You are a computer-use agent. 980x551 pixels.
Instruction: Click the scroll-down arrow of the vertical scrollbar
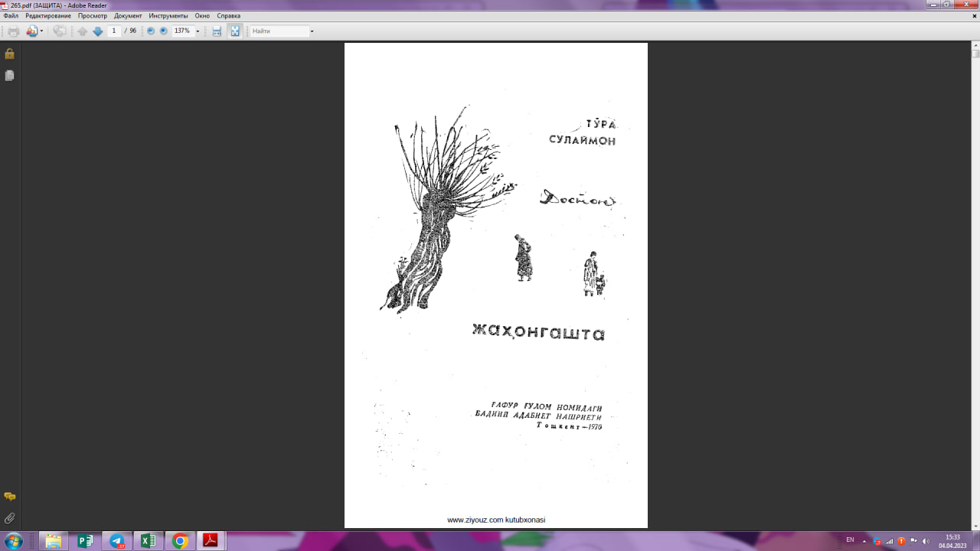975,524
